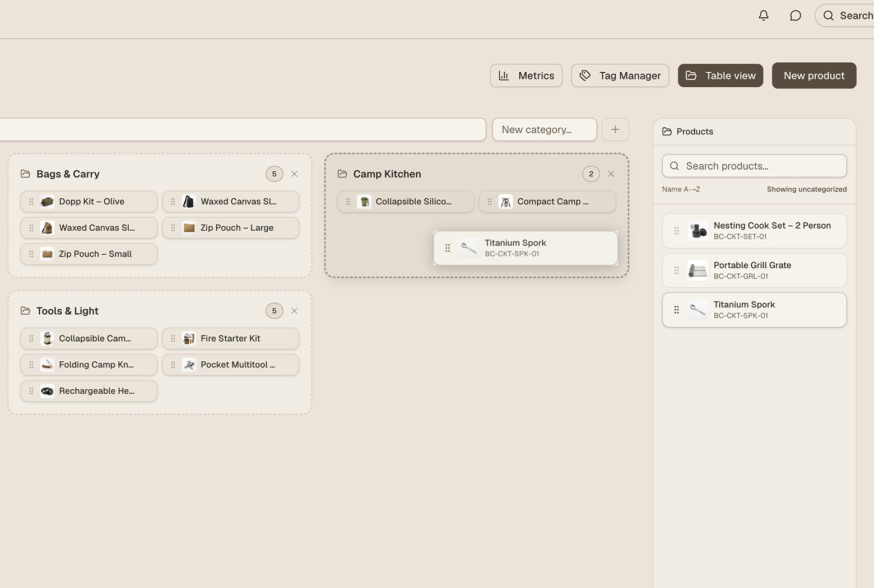Click the Zip Pouch – Large chip
The image size is (874, 588).
pyautogui.click(x=231, y=228)
